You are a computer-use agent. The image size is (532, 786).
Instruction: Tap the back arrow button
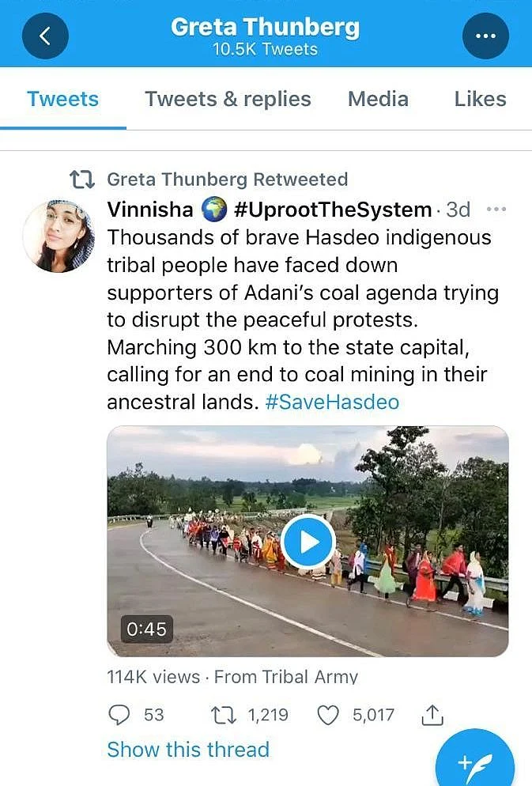45,36
